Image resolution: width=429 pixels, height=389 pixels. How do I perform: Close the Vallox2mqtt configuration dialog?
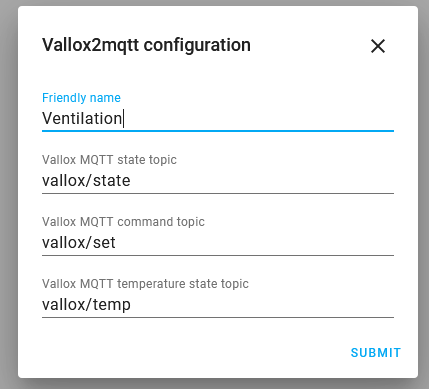coord(378,46)
